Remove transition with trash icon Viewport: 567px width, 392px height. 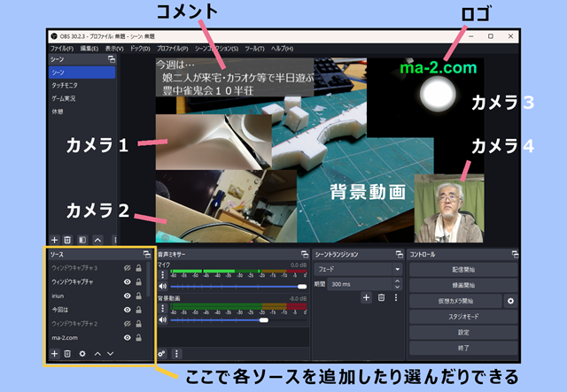[381, 297]
